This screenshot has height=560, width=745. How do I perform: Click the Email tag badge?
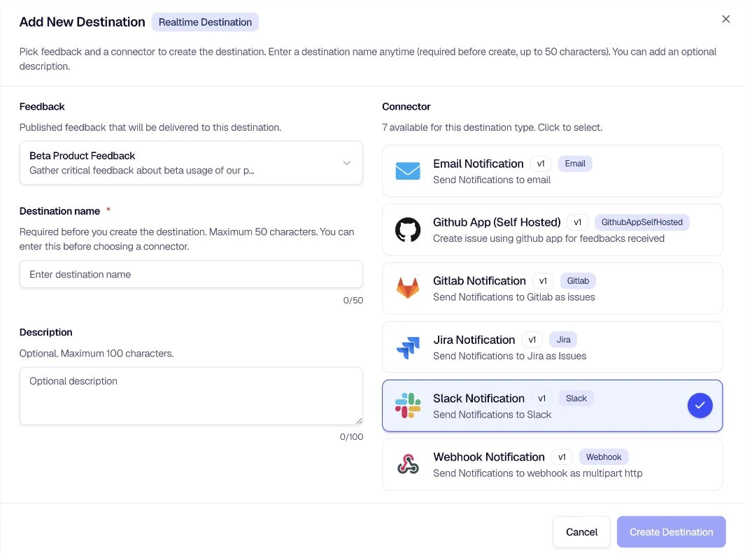tap(575, 164)
